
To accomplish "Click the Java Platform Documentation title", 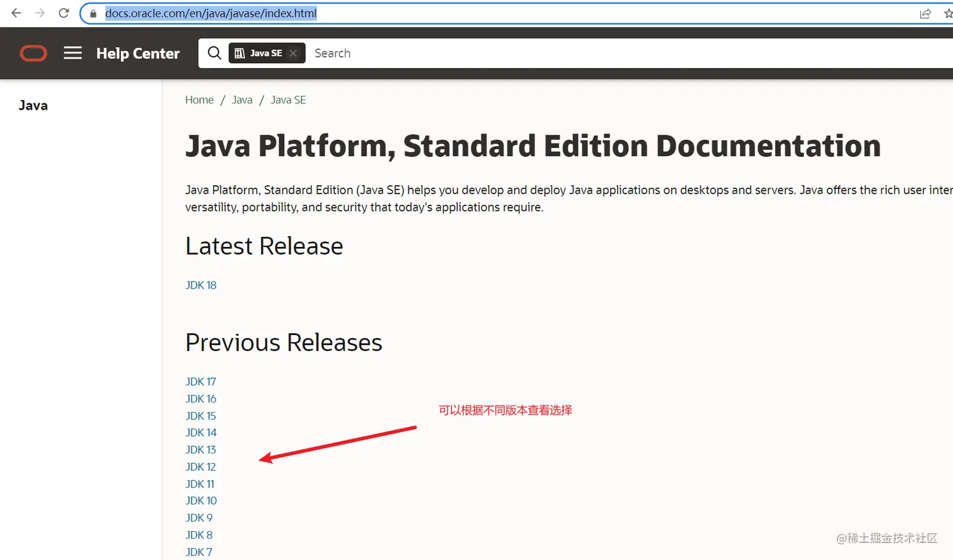I will 533,146.
